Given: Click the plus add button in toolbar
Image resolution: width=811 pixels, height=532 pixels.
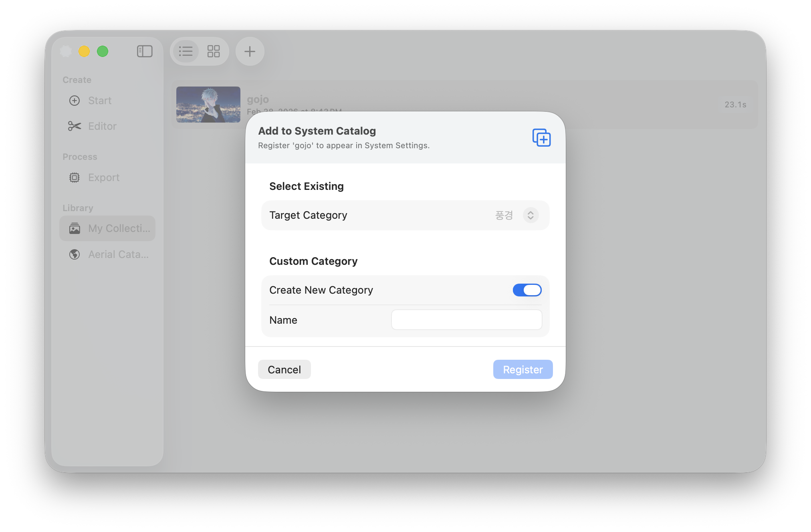Looking at the screenshot, I should [250, 51].
